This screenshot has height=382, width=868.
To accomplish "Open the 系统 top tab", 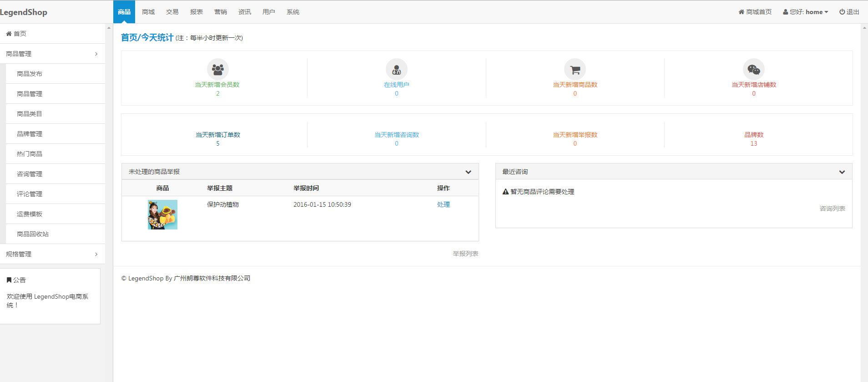I will coord(293,12).
